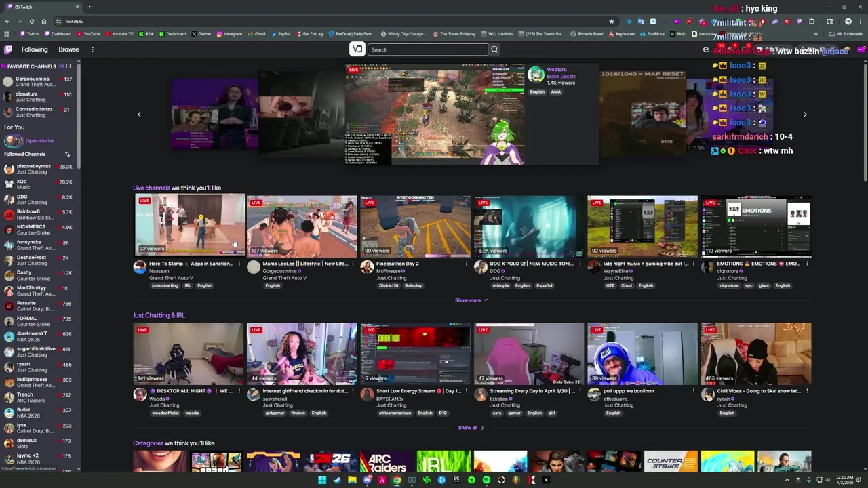The image size is (868, 488).
Task: Open the ARC Raiders category tile
Action: click(x=387, y=462)
